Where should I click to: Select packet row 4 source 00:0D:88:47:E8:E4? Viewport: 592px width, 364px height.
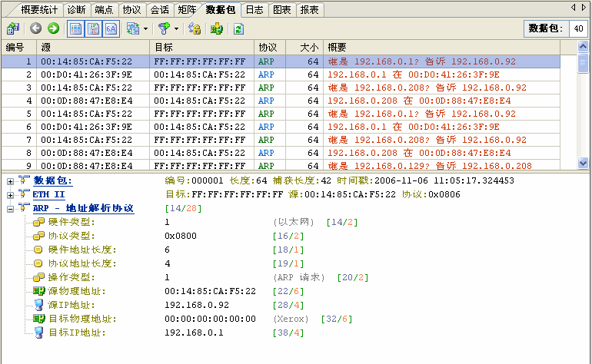pos(281,101)
